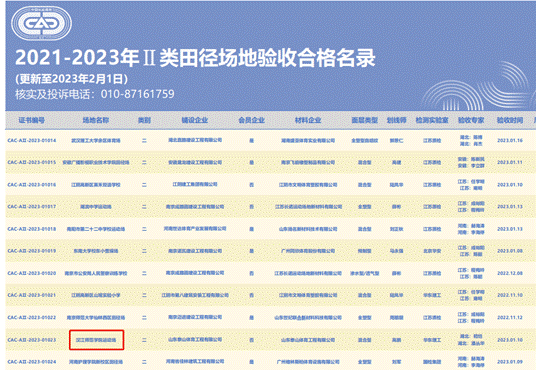536x370 pixels.
Task: Click certificate number CAC-AII-2023-01021
Action: coord(32,295)
